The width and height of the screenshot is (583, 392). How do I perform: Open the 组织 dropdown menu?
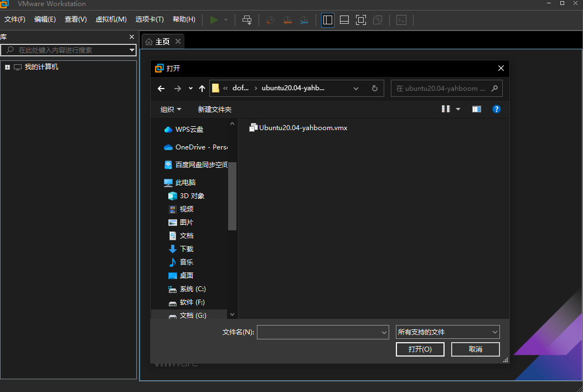point(171,110)
